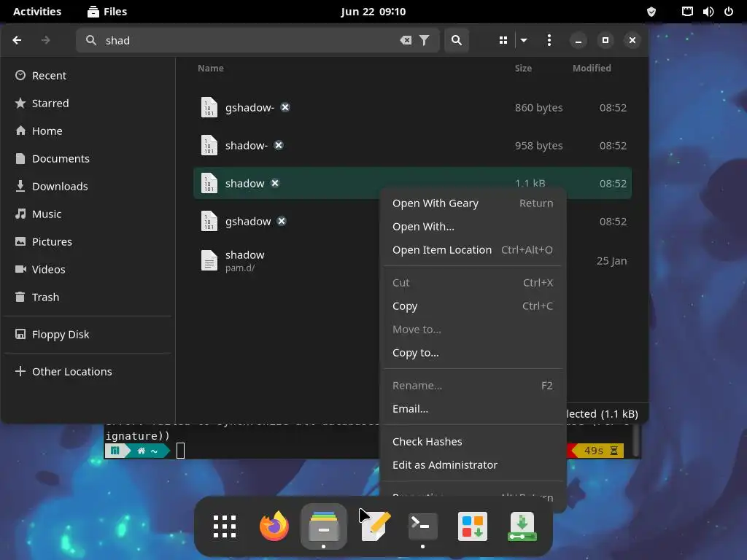747x560 pixels.
Task: Open the Terminal from the dock
Action: coord(423,526)
